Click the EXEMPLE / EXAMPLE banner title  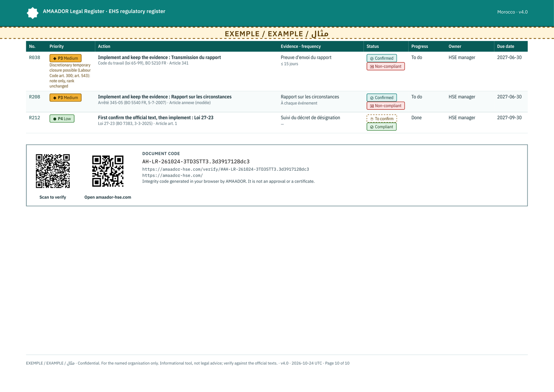[277, 34]
